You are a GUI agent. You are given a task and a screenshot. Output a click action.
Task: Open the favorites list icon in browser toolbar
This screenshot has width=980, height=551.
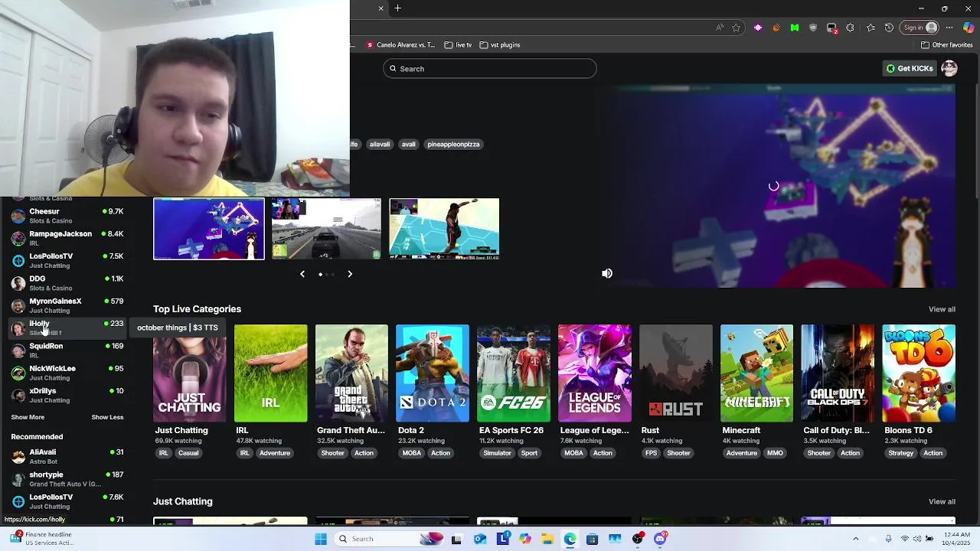[x=871, y=28]
